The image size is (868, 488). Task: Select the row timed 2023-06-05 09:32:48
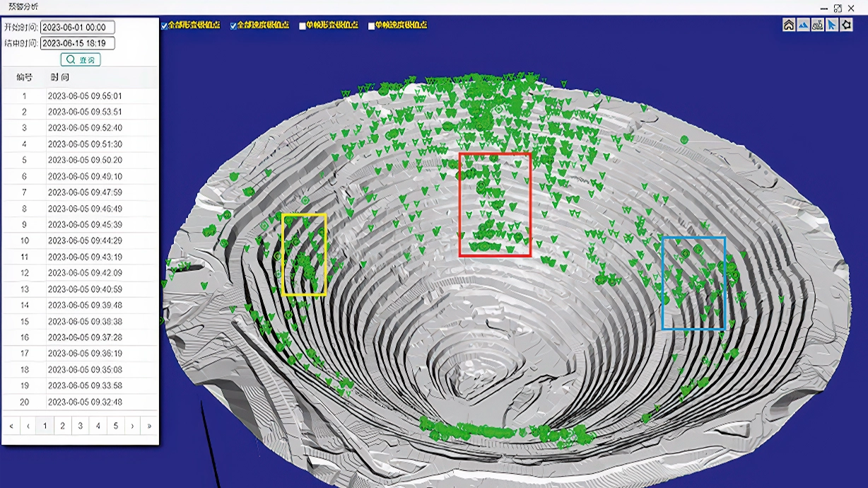point(80,402)
